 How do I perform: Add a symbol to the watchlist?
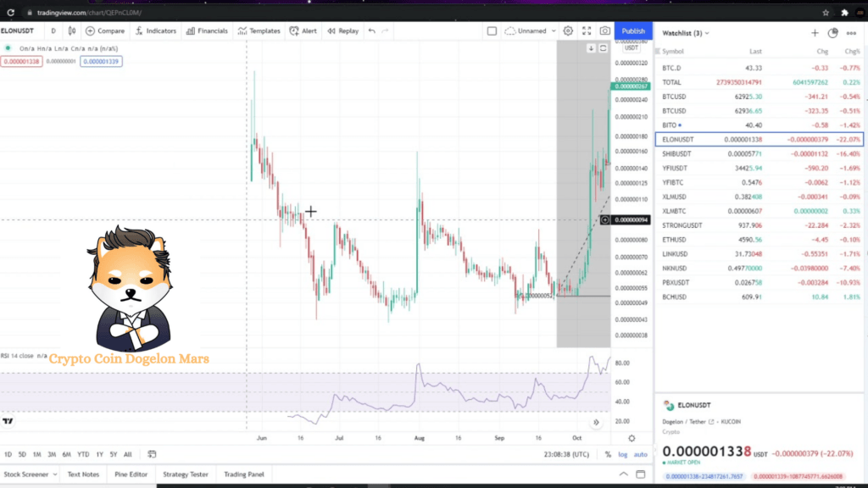point(815,33)
